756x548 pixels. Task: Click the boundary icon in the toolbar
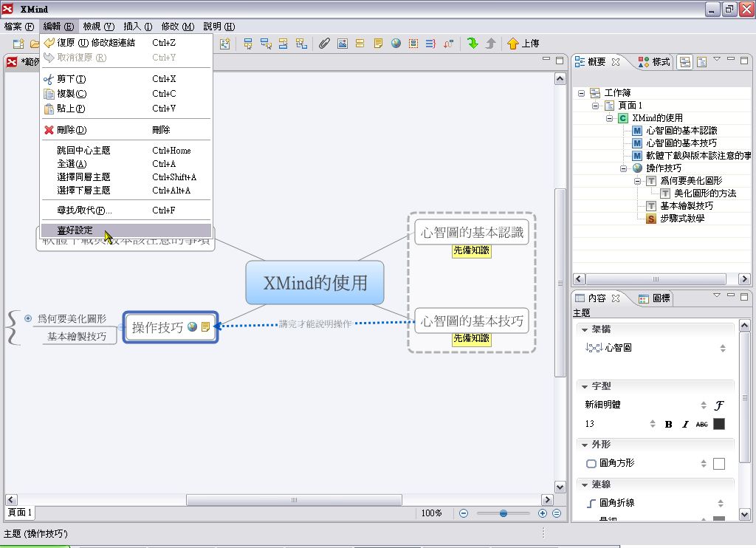413,44
